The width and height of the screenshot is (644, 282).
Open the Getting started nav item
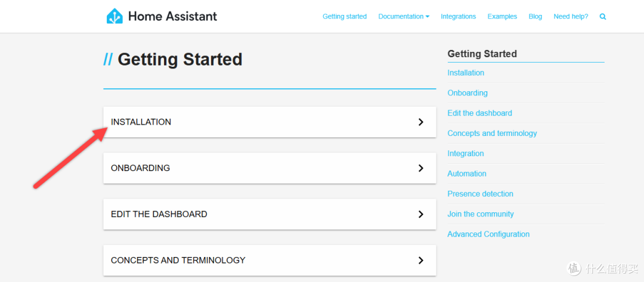pyautogui.click(x=345, y=17)
